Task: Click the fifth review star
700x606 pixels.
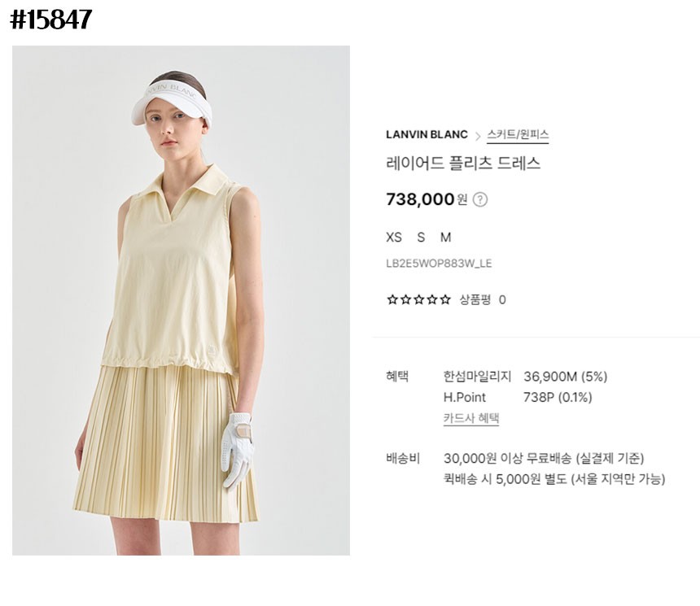Action: (x=445, y=299)
